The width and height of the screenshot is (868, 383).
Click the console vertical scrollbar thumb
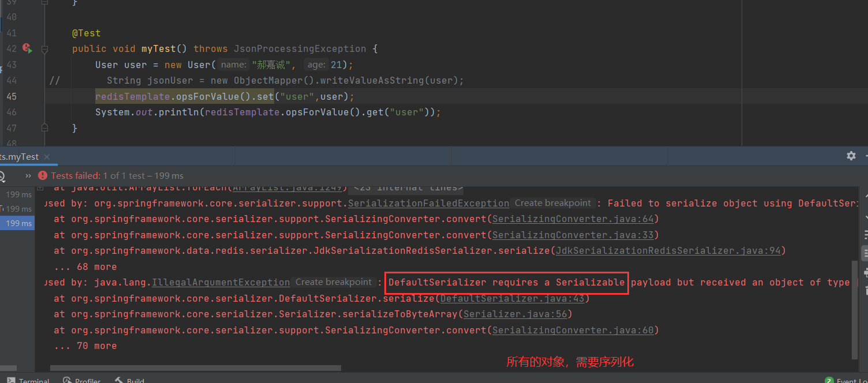(855, 309)
